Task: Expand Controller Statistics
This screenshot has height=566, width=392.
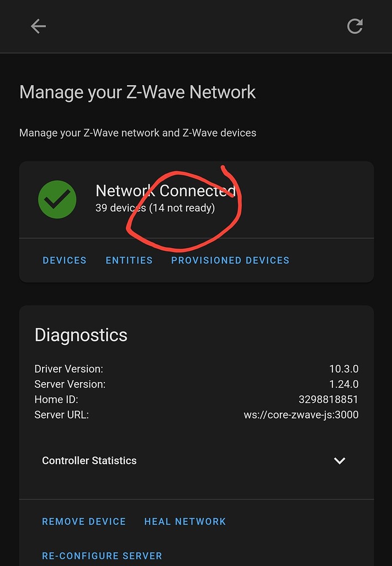Action: click(x=89, y=460)
